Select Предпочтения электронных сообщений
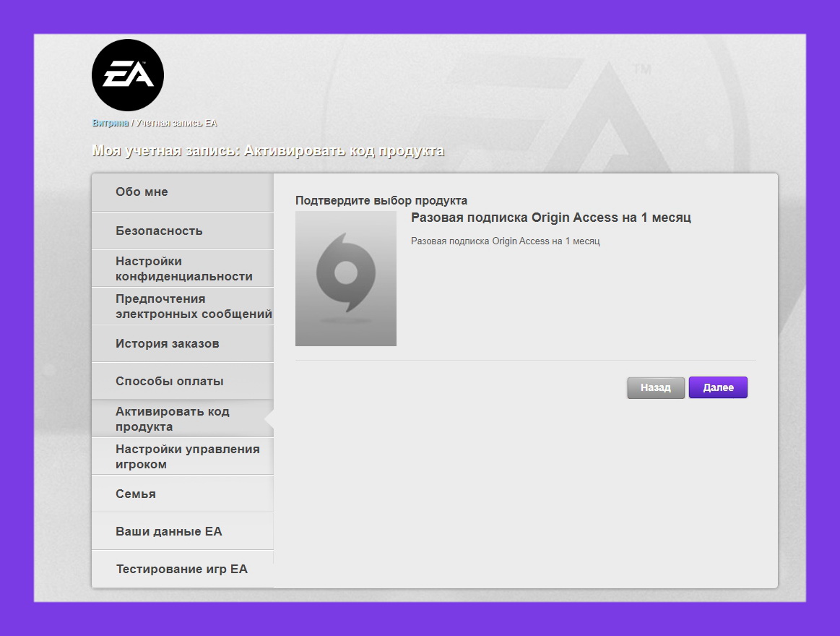The image size is (840, 636). point(183,306)
